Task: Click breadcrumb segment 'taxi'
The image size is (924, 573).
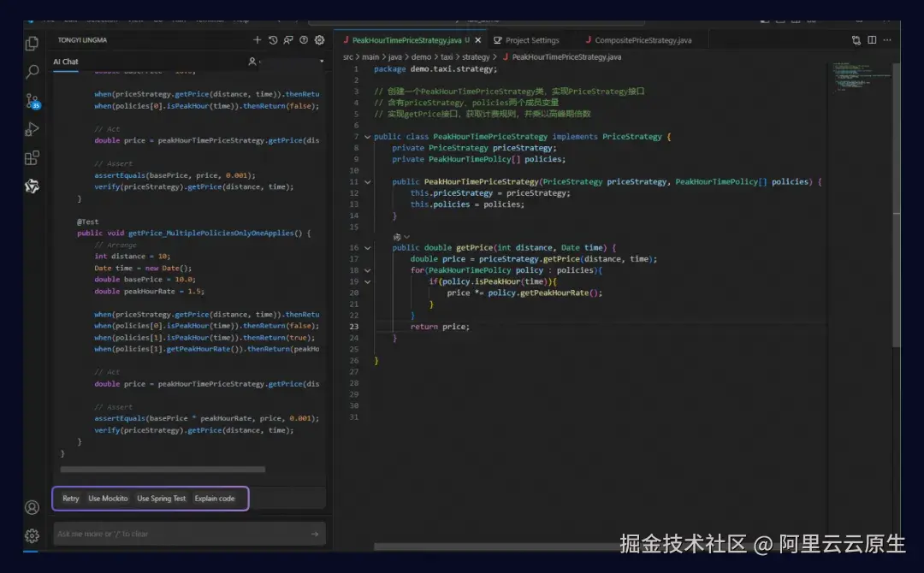Action: point(447,57)
